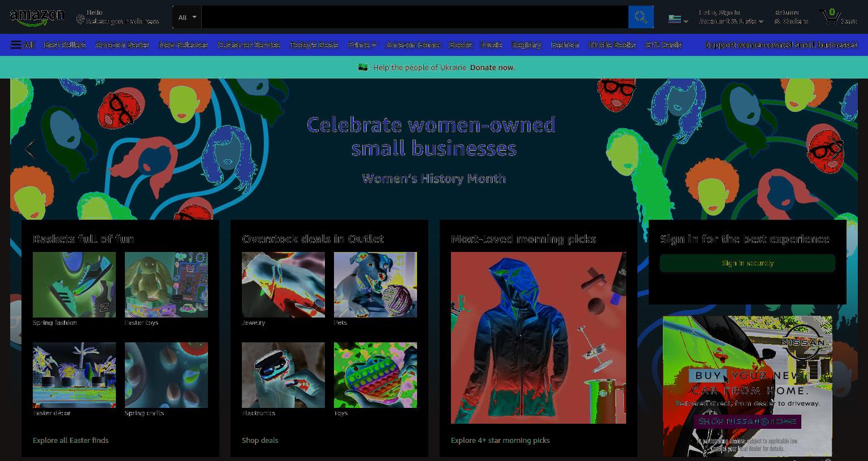Click the Women's History Month text

(x=434, y=179)
